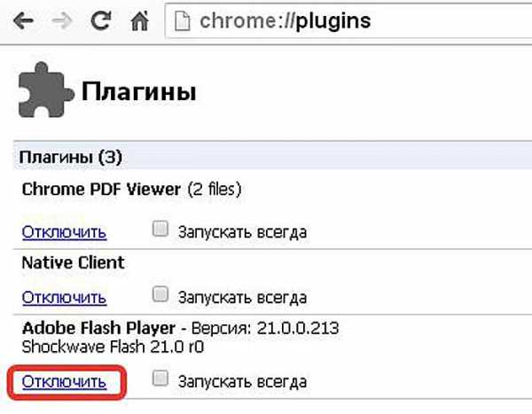Disable Adobe Flash Player with highlighted Отключить

click(64, 382)
